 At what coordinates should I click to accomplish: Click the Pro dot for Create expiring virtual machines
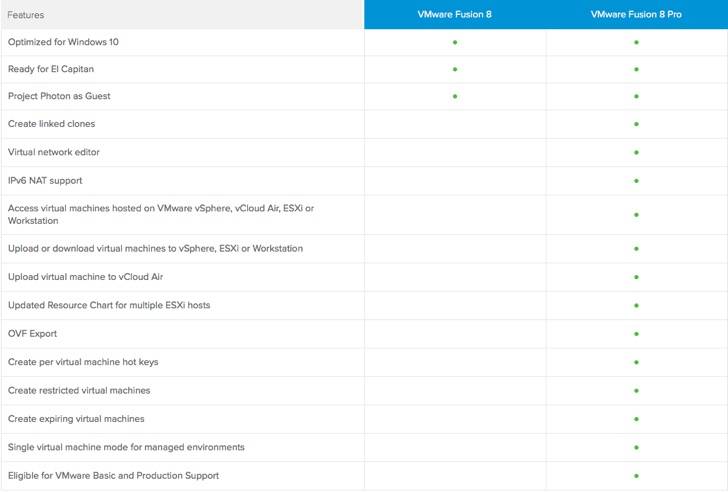pos(637,419)
